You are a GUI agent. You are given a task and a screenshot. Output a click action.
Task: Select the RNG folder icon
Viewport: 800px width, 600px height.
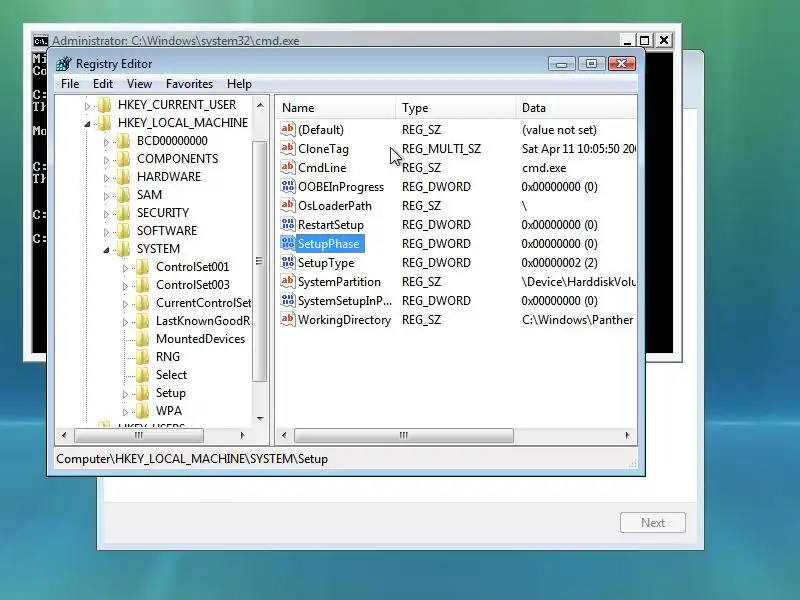click(x=143, y=357)
